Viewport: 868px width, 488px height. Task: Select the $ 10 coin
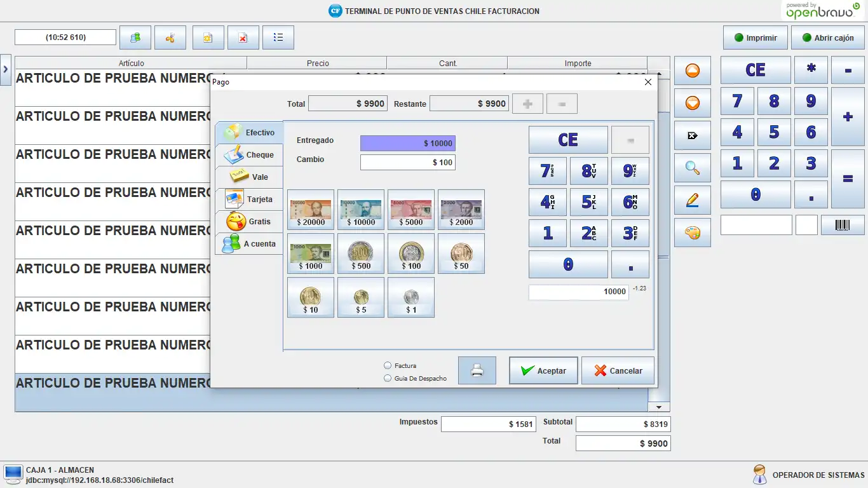pos(311,297)
